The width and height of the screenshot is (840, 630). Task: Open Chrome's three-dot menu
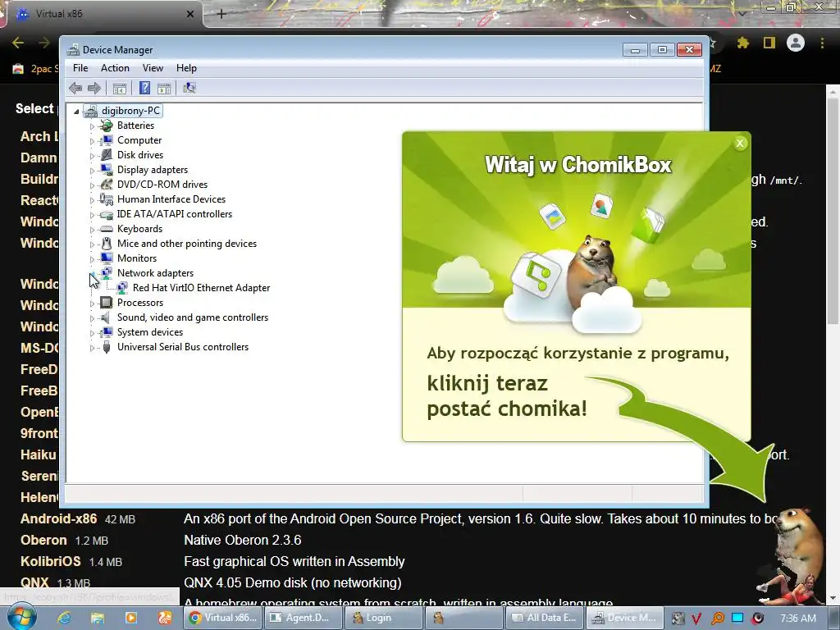(x=822, y=43)
